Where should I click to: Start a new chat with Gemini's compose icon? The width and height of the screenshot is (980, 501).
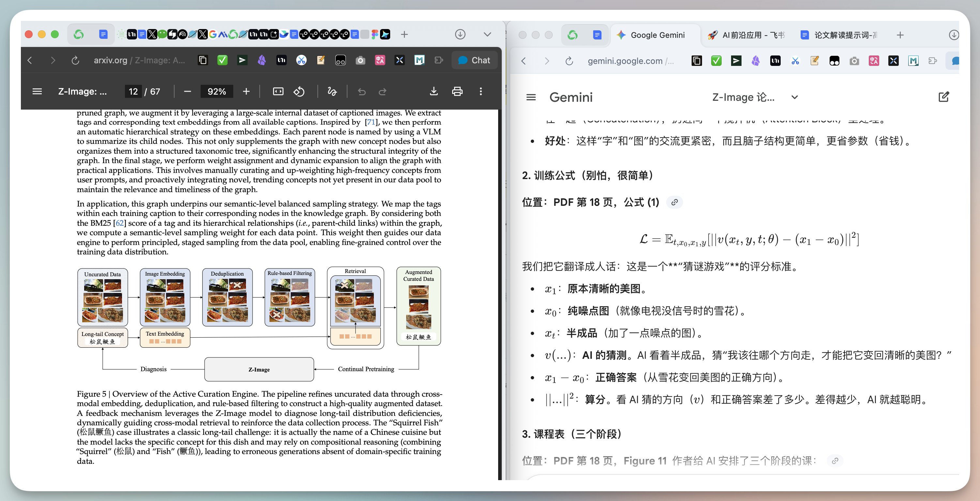[944, 97]
